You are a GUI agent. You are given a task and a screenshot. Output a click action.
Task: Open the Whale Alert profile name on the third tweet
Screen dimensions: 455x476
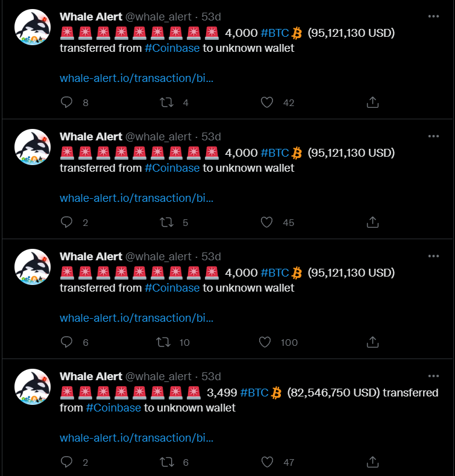click(x=91, y=257)
